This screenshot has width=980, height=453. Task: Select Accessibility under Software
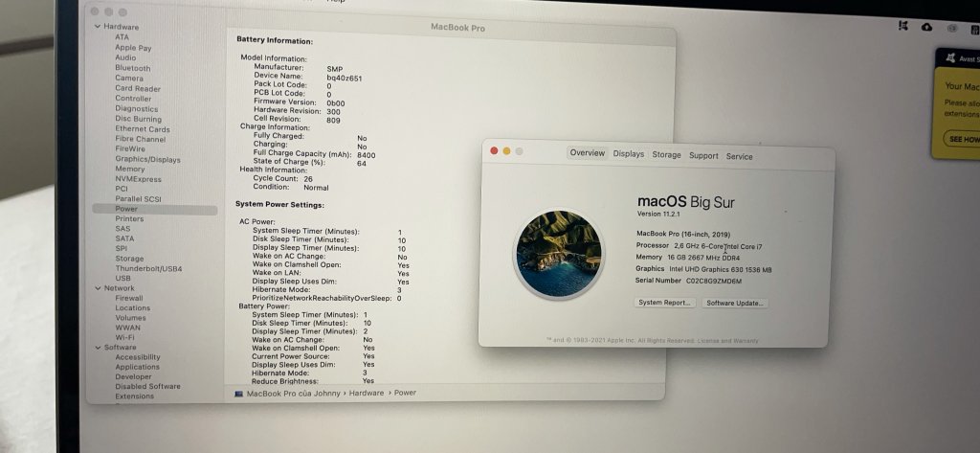click(138, 357)
